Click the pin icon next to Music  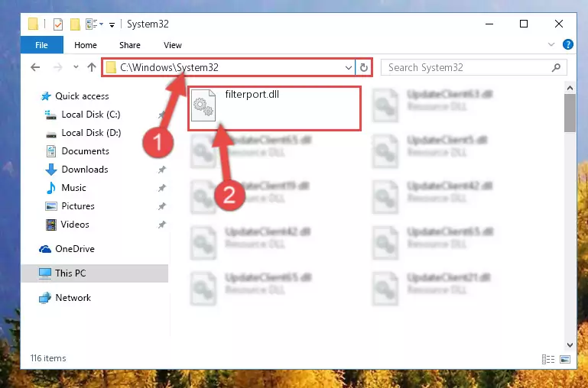161,188
